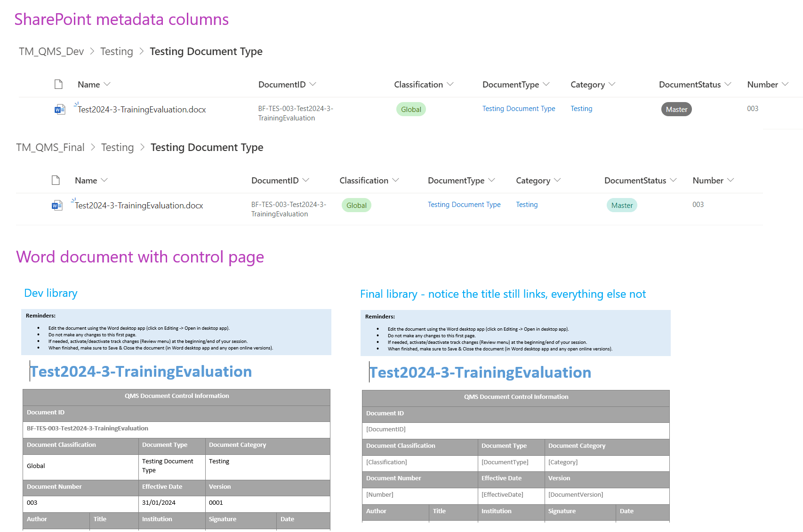Image resolution: width=803 pixels, height=532 pixels.
Task: Select Number value 003 in TM_QMS_Dev row
Action: pos(753,109)
